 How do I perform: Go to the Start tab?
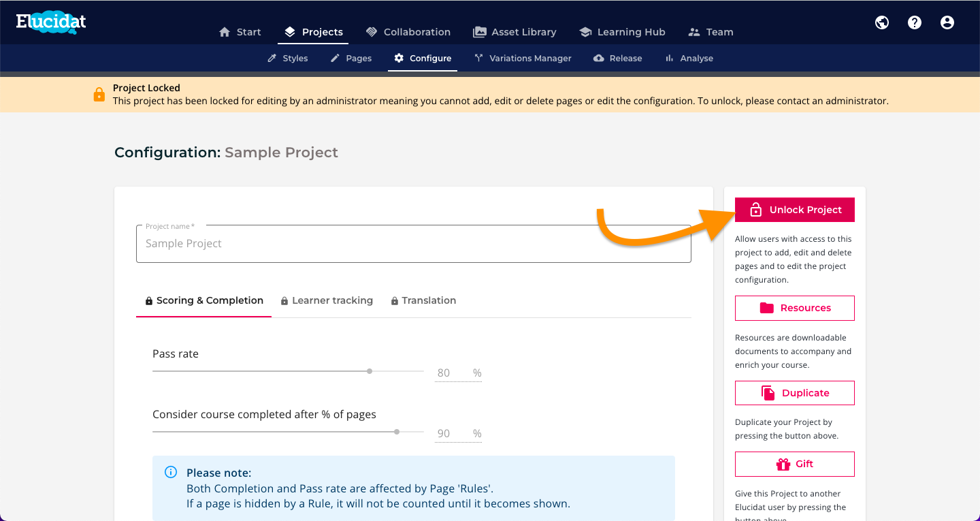pyautogui.click(x=240, y=32)
